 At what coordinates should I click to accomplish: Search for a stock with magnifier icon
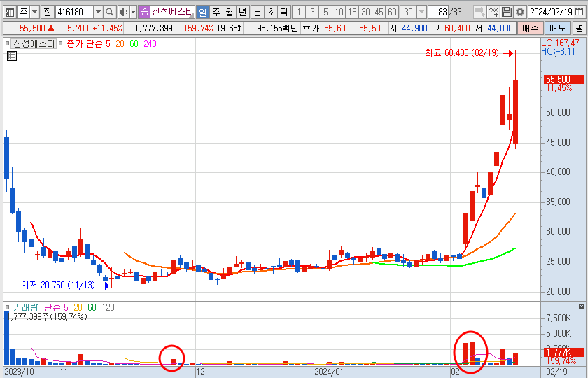109,13
